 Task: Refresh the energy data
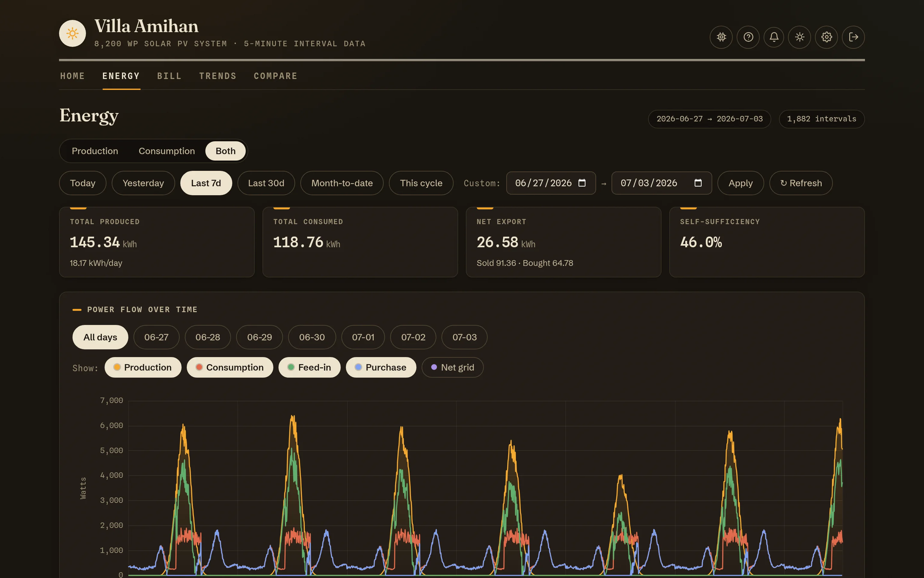click(801, 183)
